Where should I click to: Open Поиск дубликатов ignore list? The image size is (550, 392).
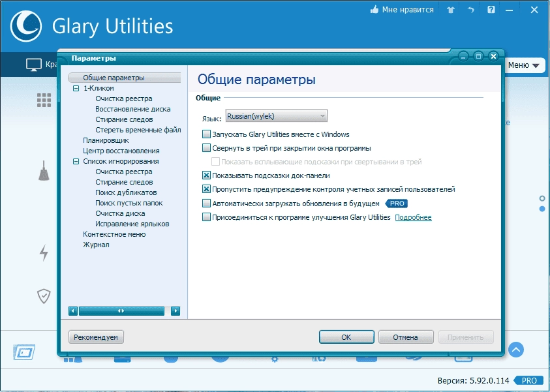(126, 192)
